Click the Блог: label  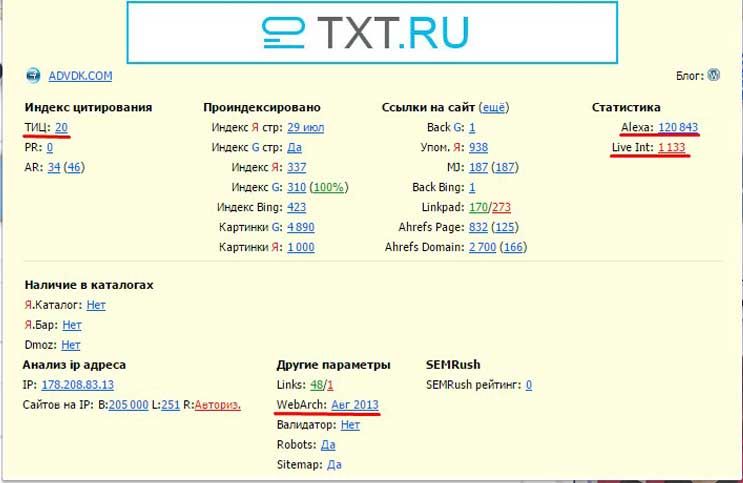[690, 76]
